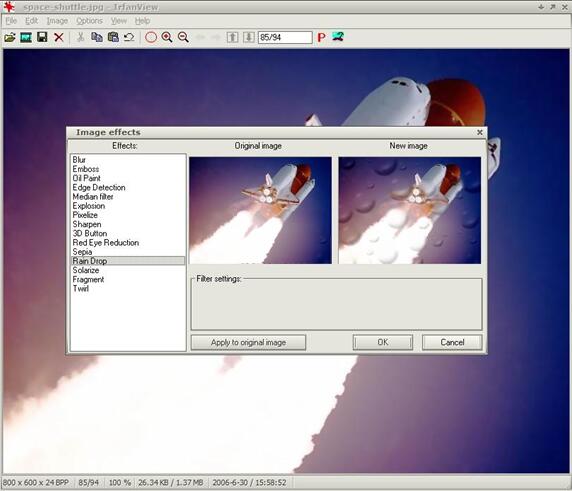Open the View menu
572x491 pixels.
point(119,21)
